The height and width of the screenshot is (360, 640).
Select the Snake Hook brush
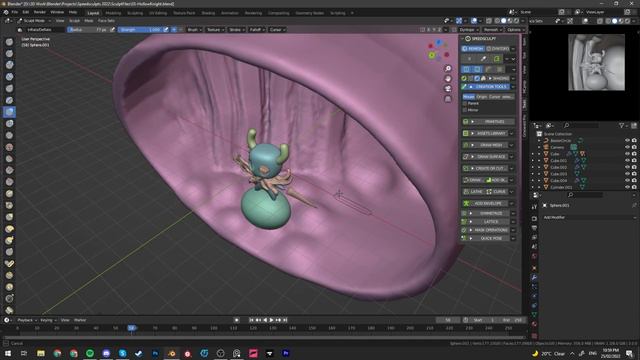point(9,240)
